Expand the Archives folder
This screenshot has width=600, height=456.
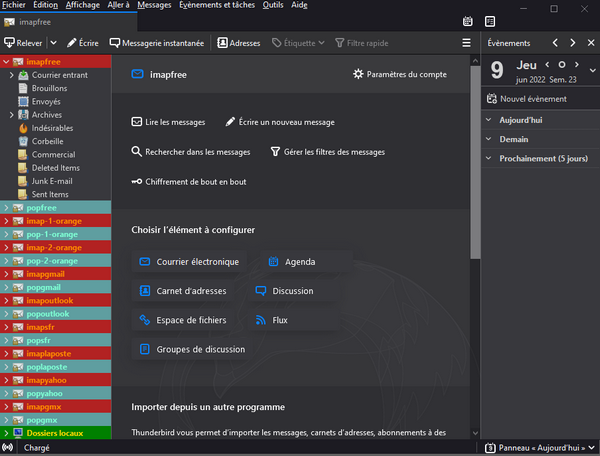(x=11, y=115)
